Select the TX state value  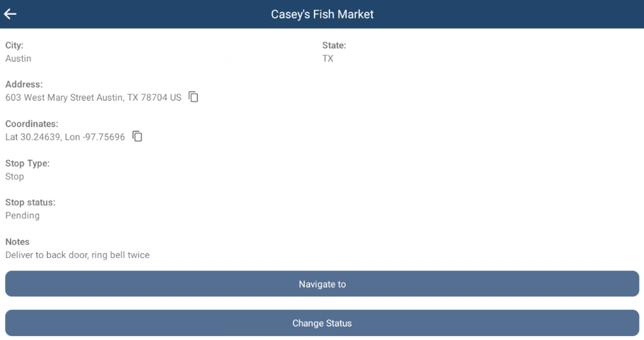point(328,59)
